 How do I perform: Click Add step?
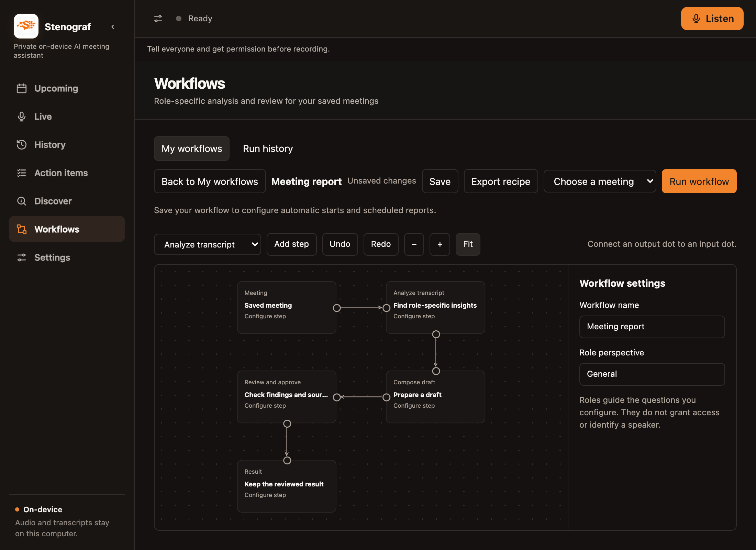click(291, 244)
